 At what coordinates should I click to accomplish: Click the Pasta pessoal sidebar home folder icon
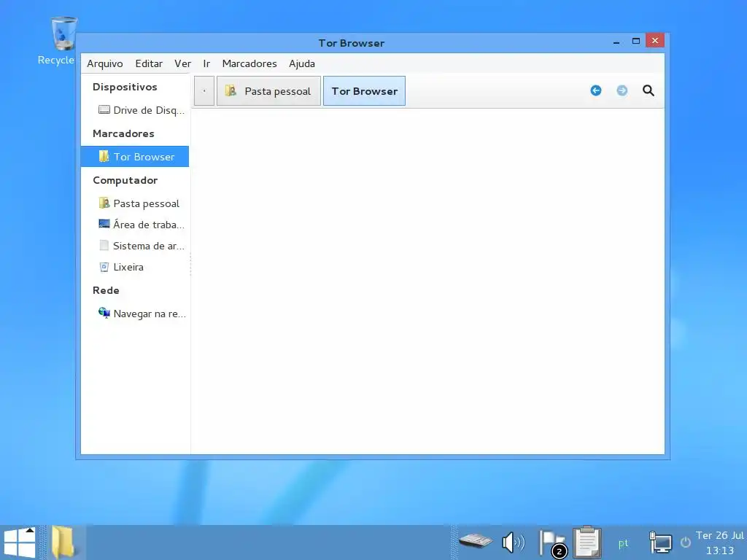point(104,203)
